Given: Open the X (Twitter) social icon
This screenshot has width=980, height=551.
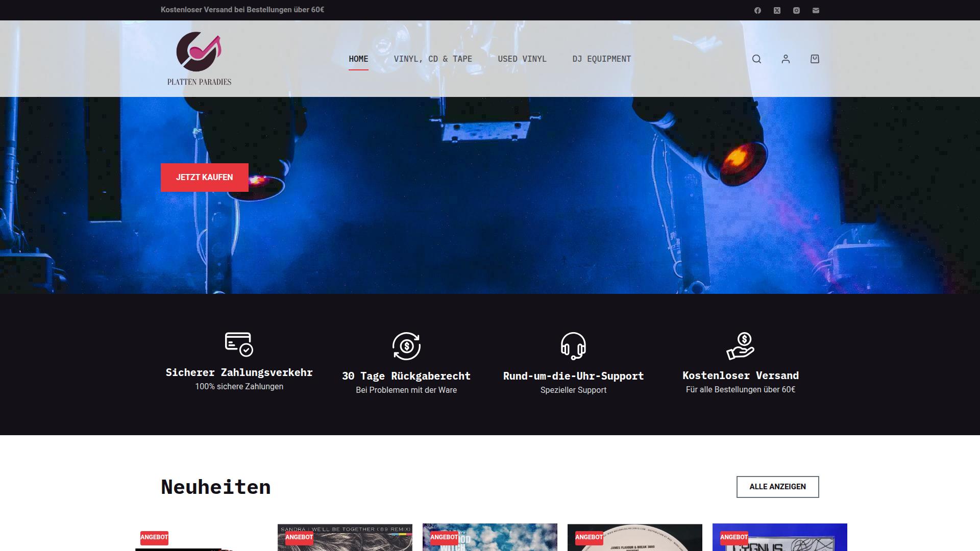Looking at the screenshot, I should 777,10.
